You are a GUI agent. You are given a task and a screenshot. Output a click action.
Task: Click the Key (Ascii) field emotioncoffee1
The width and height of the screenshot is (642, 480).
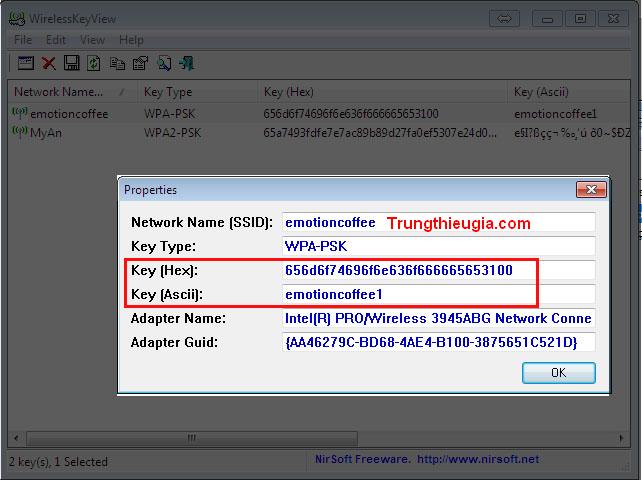tap(439, 294)
